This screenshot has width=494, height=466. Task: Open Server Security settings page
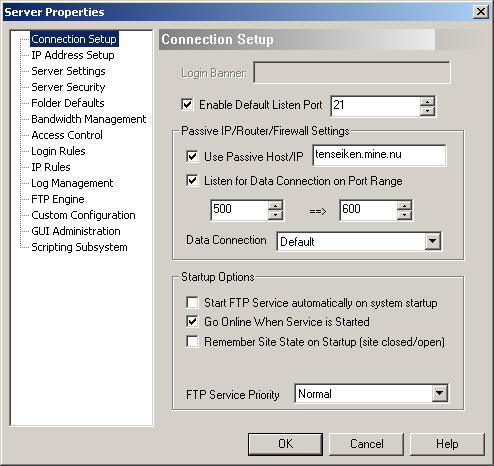[x=68, y=87]
